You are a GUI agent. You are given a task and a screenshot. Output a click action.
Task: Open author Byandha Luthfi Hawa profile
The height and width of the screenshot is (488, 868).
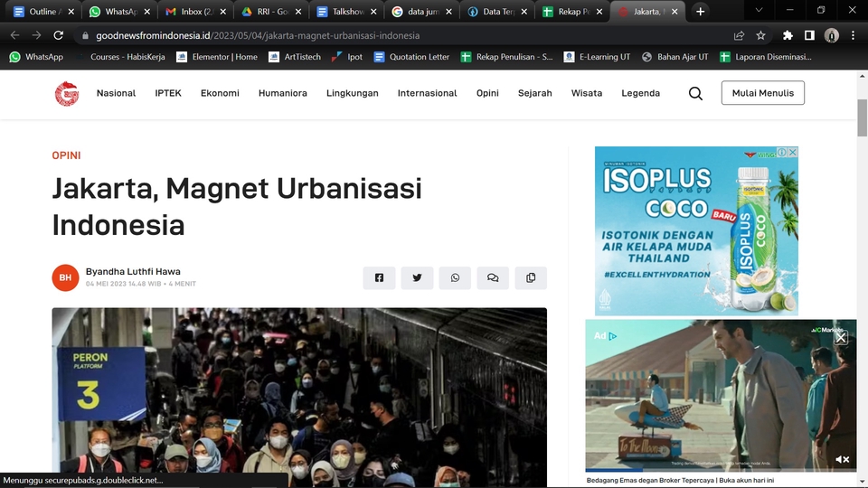click(133, 272)
